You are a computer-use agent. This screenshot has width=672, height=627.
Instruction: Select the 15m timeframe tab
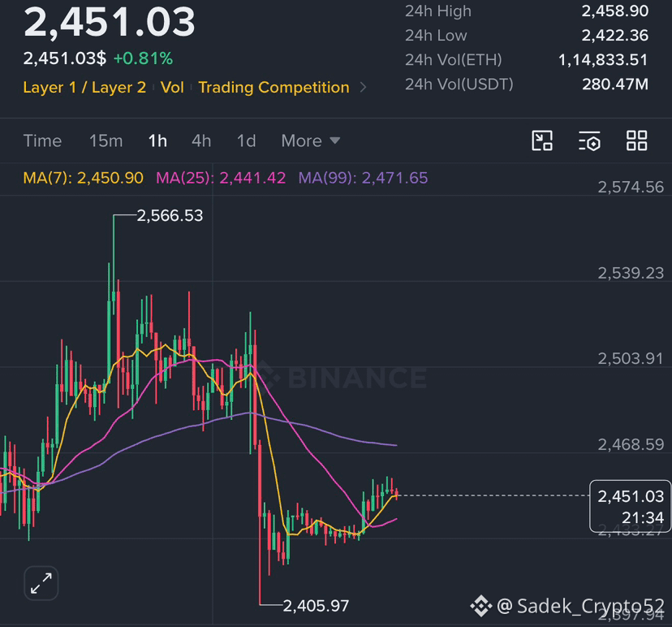point(106,141)
